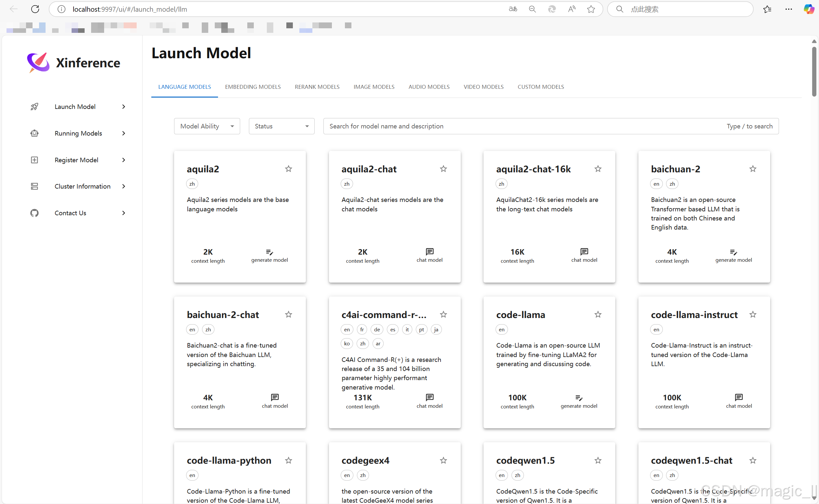Open the Model Ability dropdown
This screenshot has width=819, height=504.
207,126
